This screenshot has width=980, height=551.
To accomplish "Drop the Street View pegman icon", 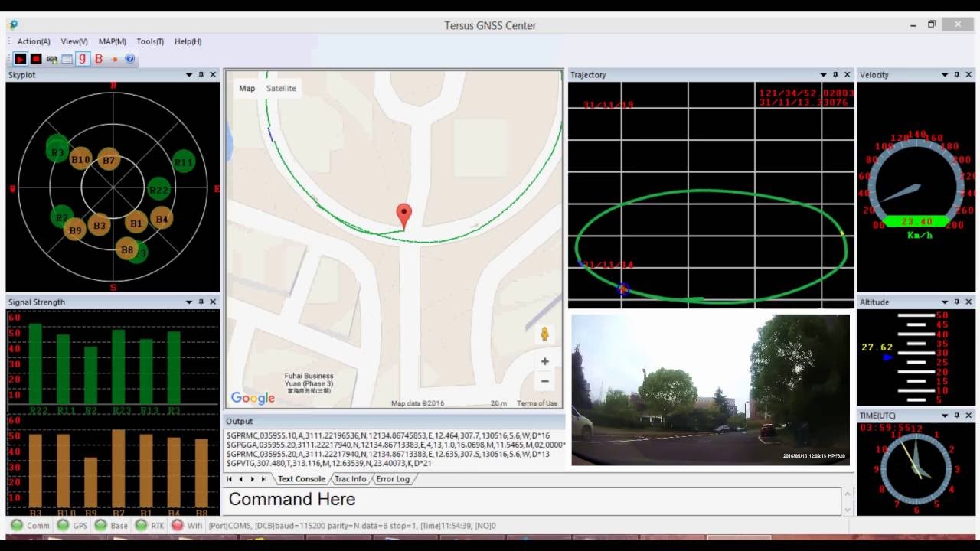I will click(544, 334).
